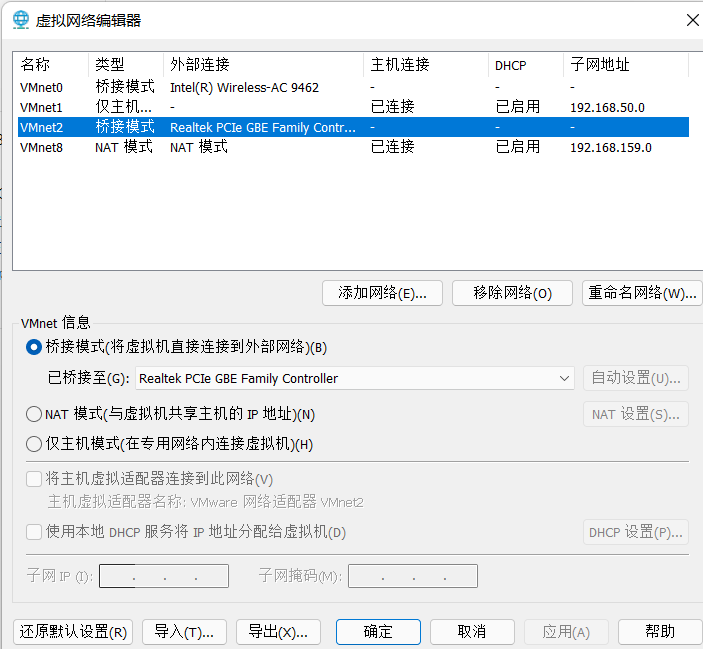Click the DHCP column header
The image size is (703, 649).
[x=526, y=65]
